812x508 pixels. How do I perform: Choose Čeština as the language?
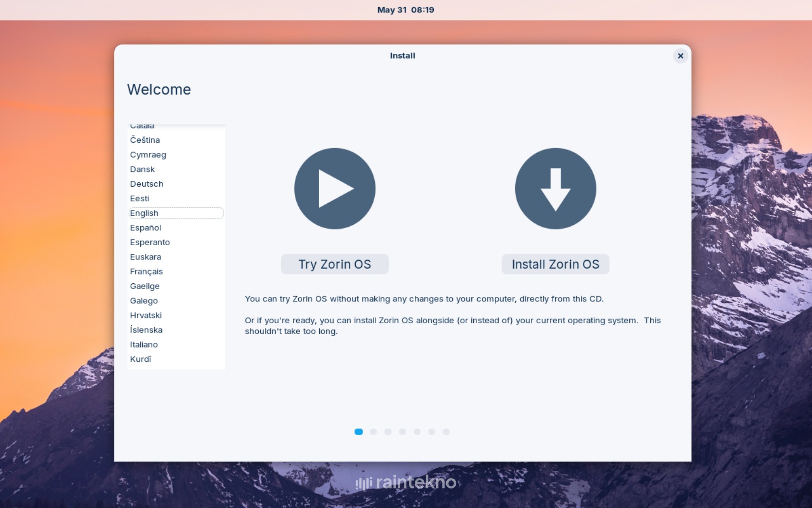pos(145,140)
